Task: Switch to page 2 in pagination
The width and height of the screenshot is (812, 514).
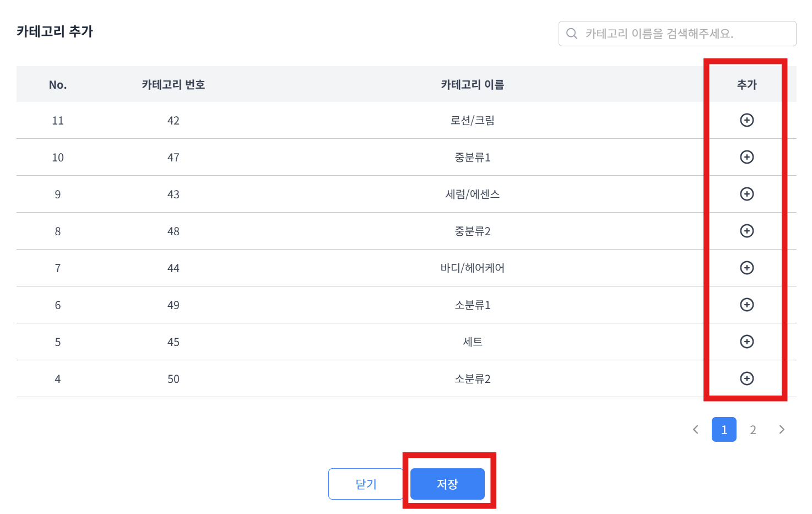Action: point(753,430)
